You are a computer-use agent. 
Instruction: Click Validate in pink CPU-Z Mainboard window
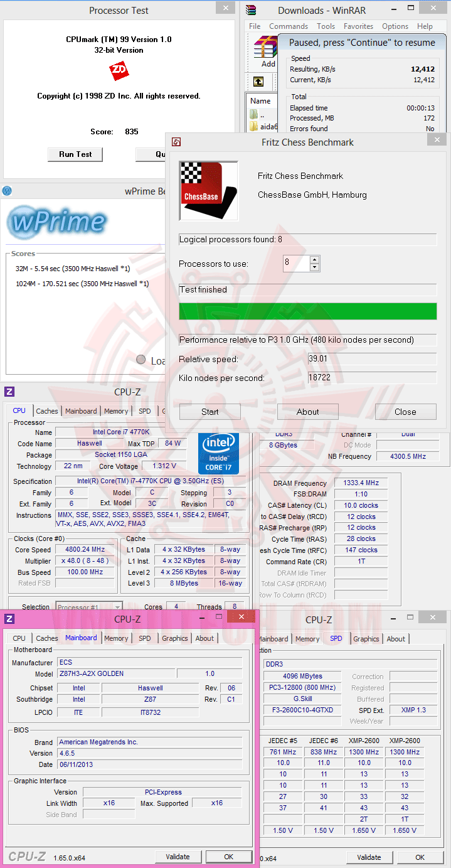click(x=178, y=857)
